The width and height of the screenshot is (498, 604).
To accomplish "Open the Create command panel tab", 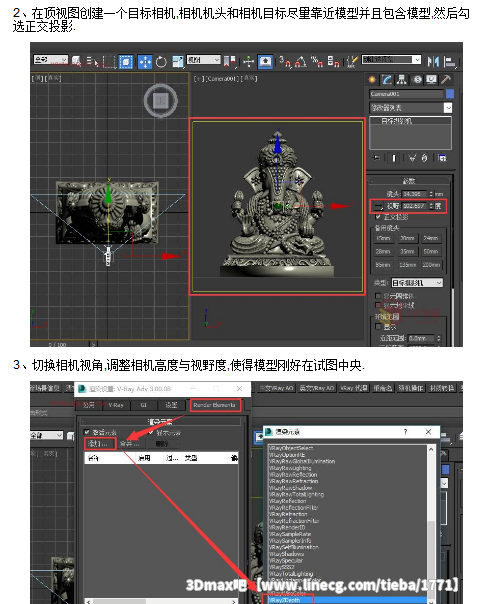I will point(372,80).
